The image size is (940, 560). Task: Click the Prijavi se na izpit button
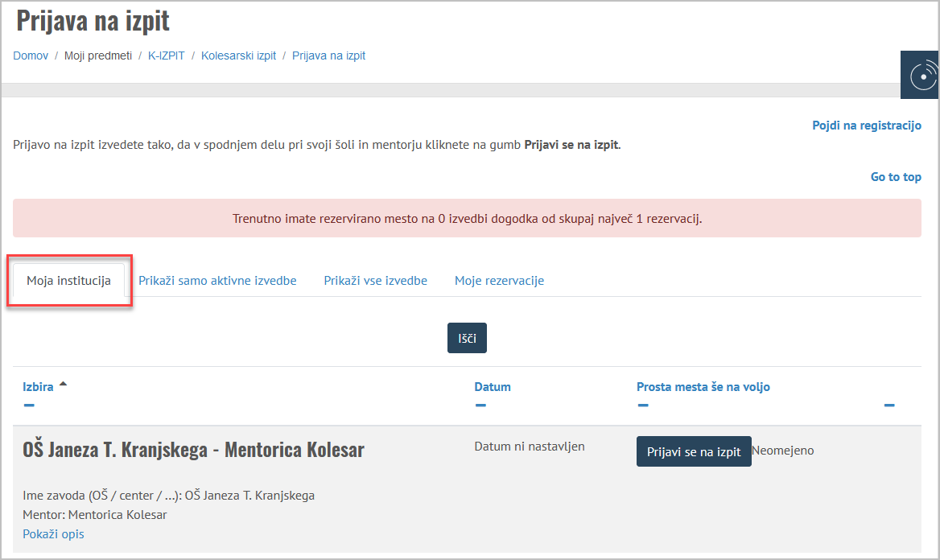point(694,451)
